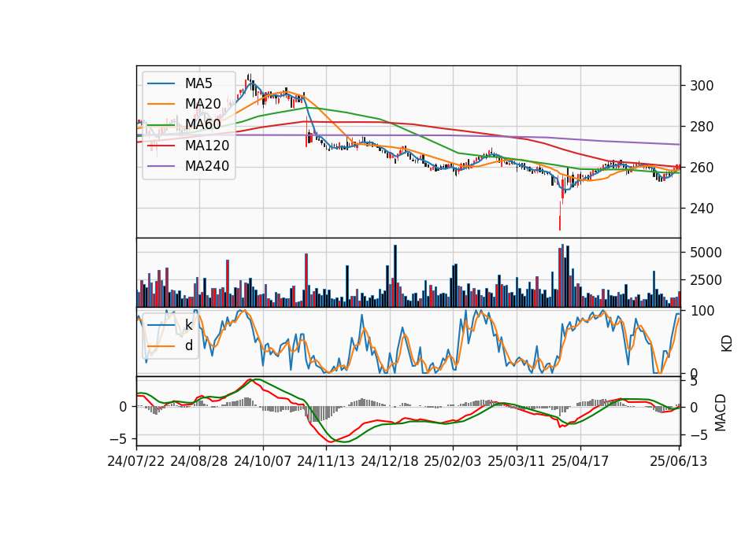Click the MA5 legend label
756x543 pixels.
click(198, 83)
